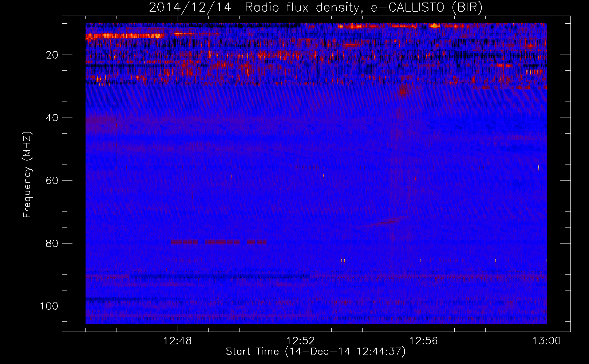Click the '100' frequency tick label
589x364 pixels.
[x=49, y=306]
